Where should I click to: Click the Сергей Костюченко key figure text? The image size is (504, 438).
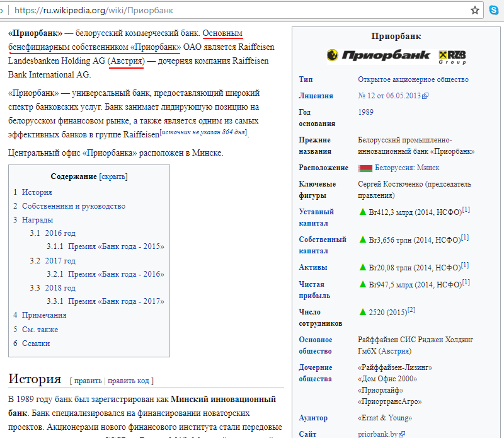tap(390, 184)
